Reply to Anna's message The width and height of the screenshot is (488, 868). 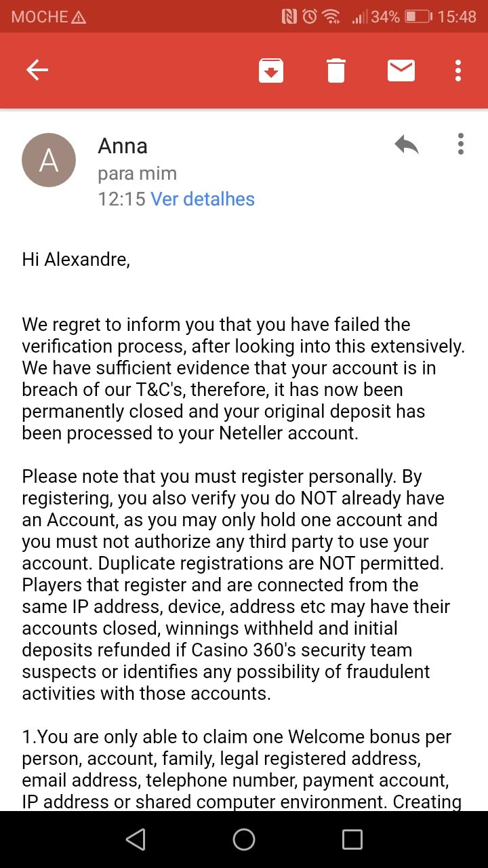[x=407, y=144]
